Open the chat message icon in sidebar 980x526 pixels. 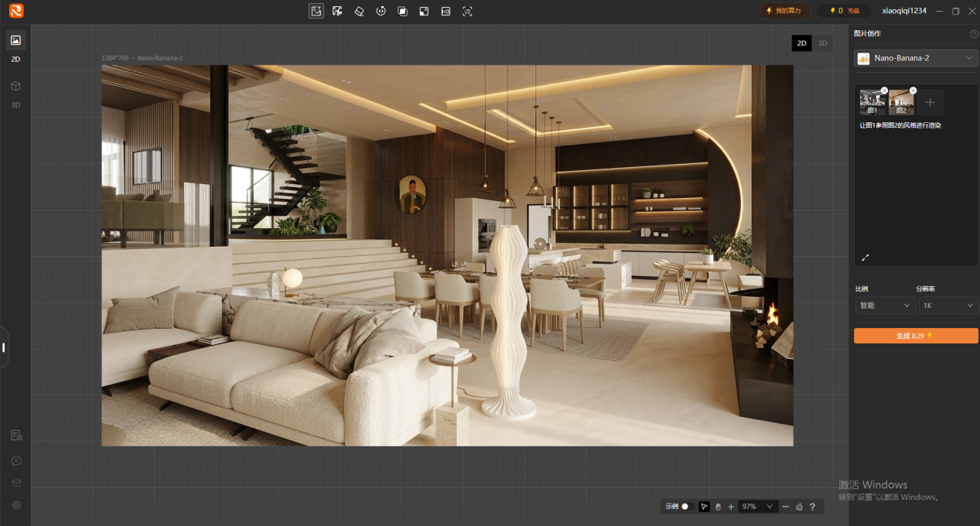(16, 460)
